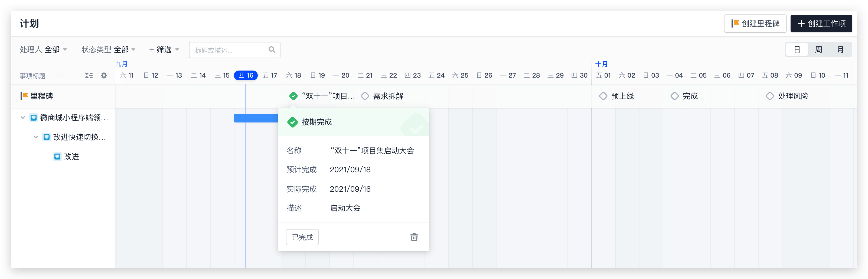Click the 完成 milestone diamond
The image size is (868, 279).
tap(674, 96)
